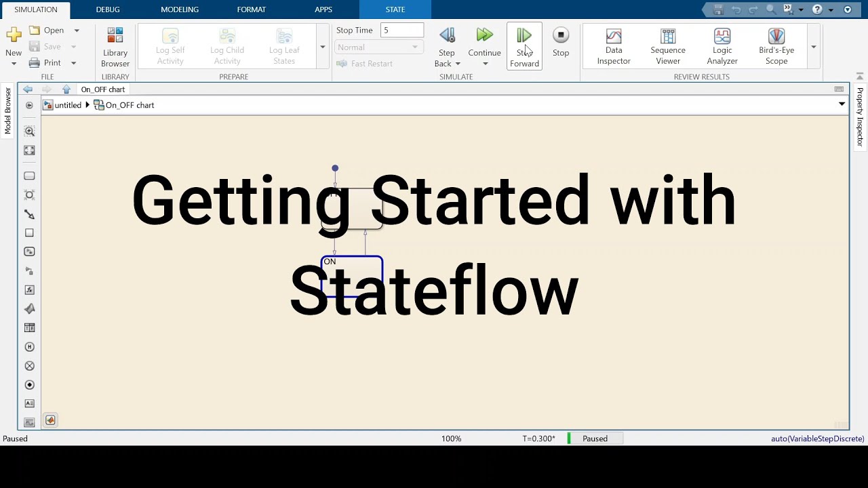Click the Print button
Screen dimensions: 868x488
(45, 63)
